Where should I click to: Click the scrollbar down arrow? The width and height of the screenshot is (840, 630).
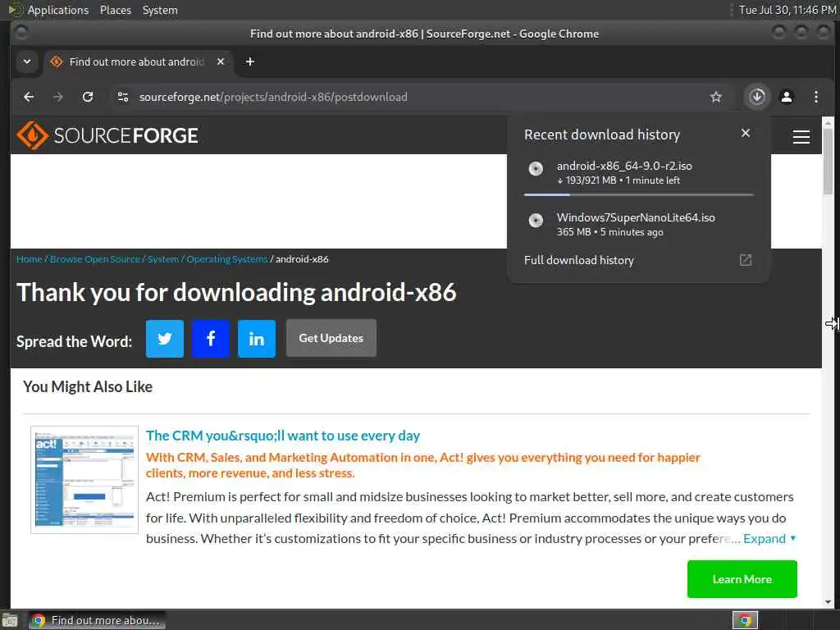(828, 601)
